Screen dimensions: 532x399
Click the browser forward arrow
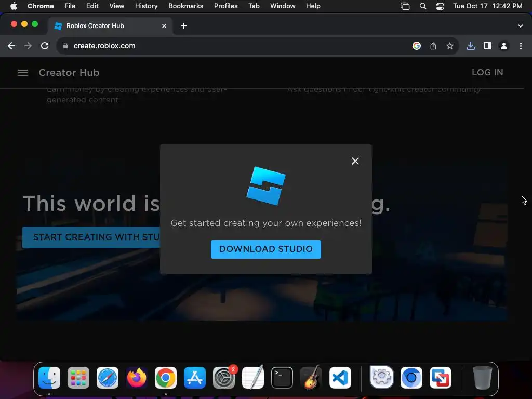[28, 46]
